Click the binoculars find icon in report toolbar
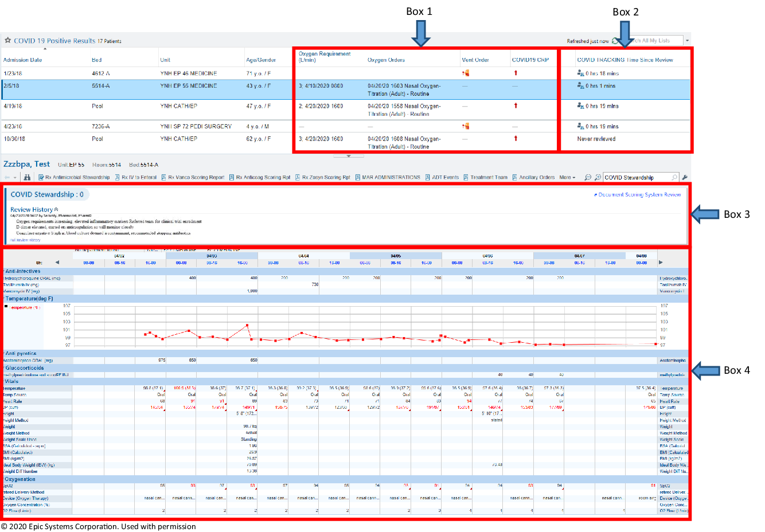765x532 pixels. [x=27, y=178]
